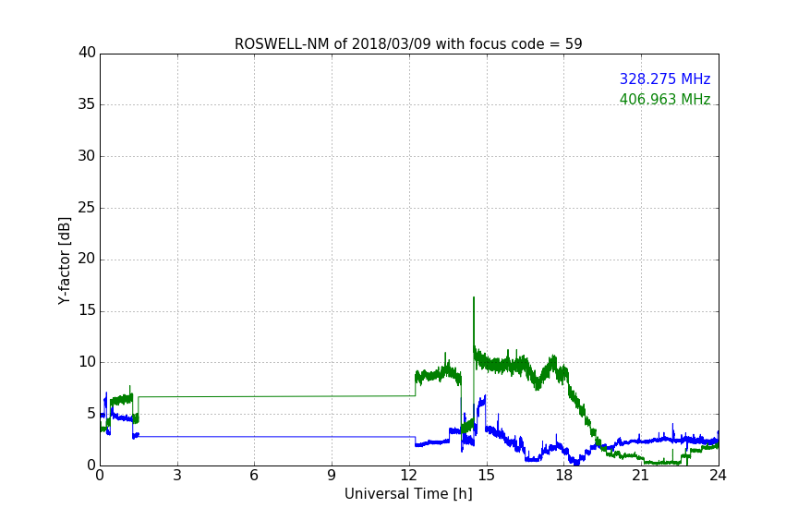
Task: Click the x-axis tick label '18'
Action: 564,476
